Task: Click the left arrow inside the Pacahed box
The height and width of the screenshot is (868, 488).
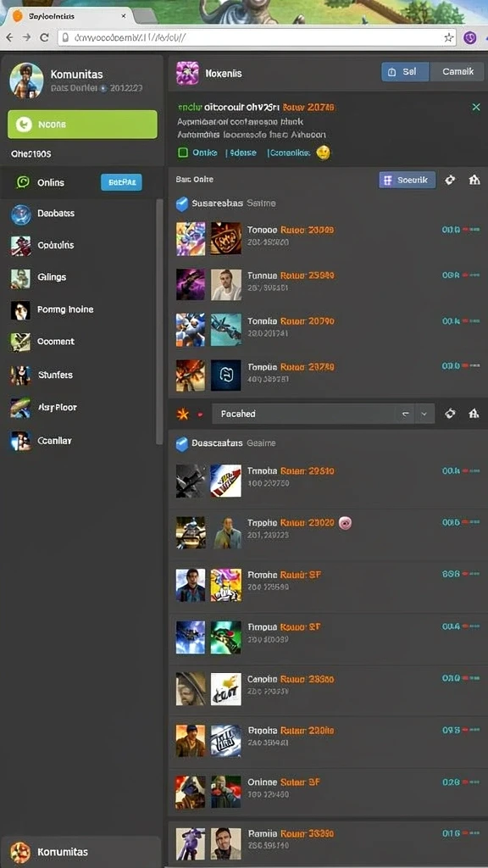Action: pos(405,414)
